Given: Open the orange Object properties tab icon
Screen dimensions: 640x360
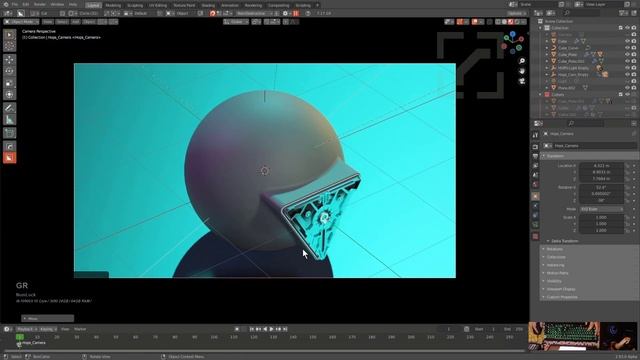Looking at the screenshot, I should [x=536, y=196].
